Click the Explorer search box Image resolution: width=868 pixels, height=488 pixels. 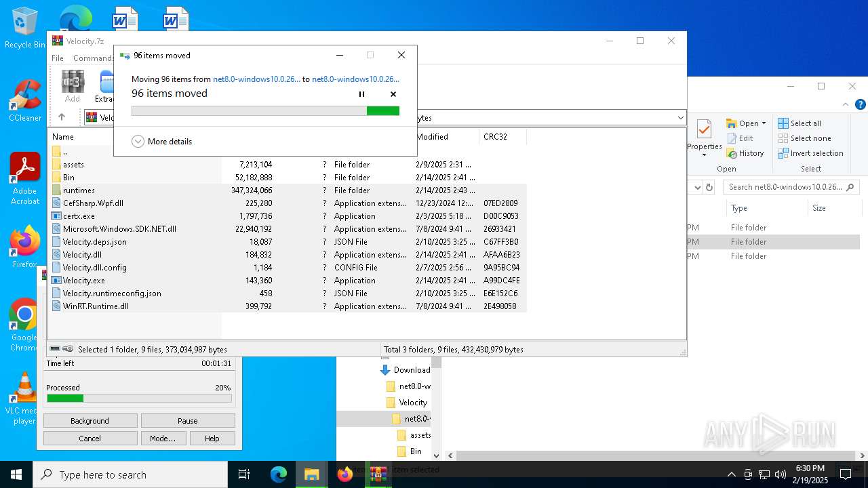[x=791, y=187]
